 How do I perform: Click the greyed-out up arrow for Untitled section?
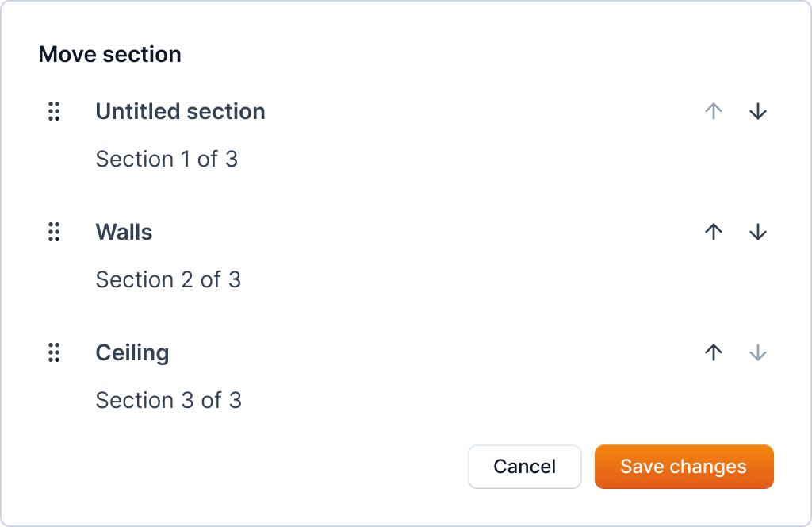pos(714,112)
